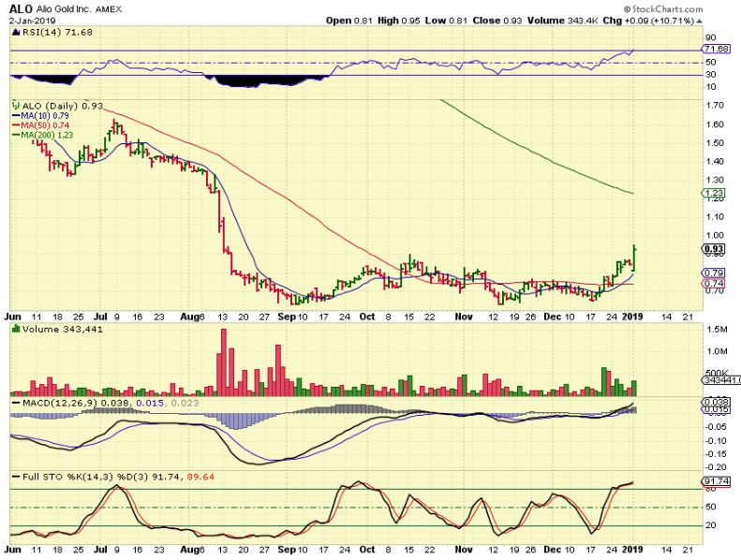This screenshot has width=741, height=560.
Task: Click the -0.20 MACD axis label
Action: [x=716, y=467]
